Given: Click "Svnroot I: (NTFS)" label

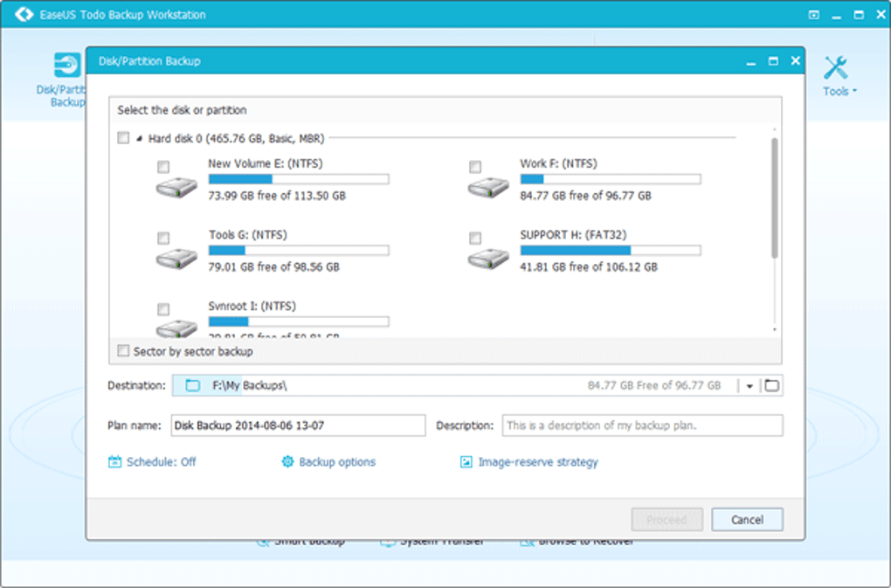Looking at the screenshot, I should pos(252,306).
